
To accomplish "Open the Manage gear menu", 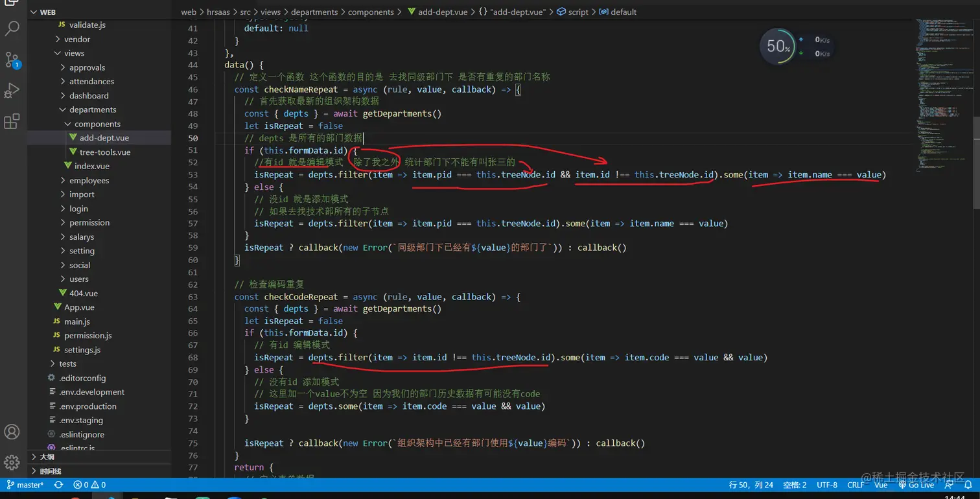I will pos(12,462).
